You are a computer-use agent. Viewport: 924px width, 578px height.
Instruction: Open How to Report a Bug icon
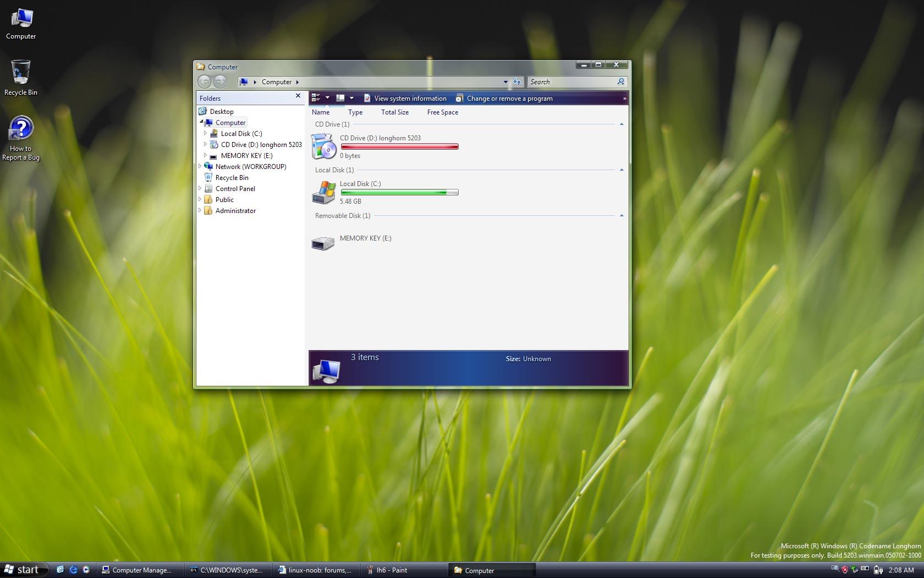[21, 138]
